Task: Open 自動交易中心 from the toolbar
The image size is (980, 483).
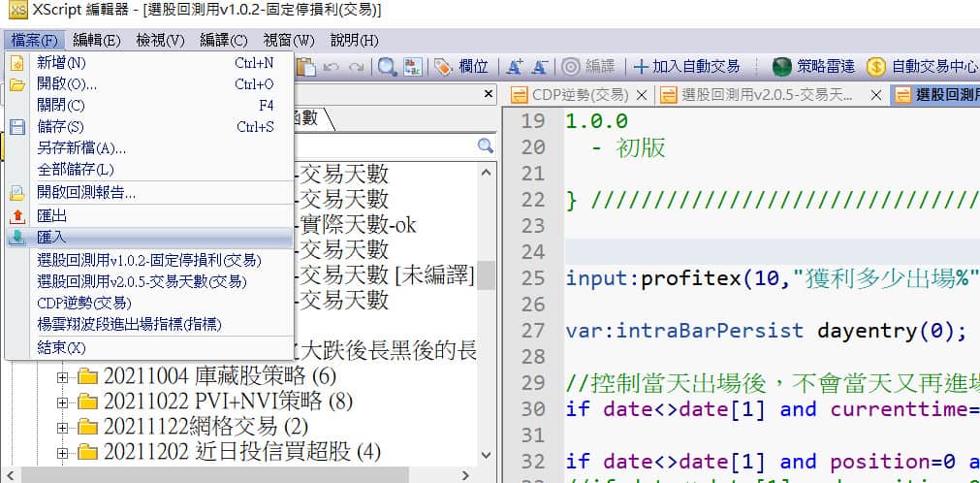Action: 922,66
